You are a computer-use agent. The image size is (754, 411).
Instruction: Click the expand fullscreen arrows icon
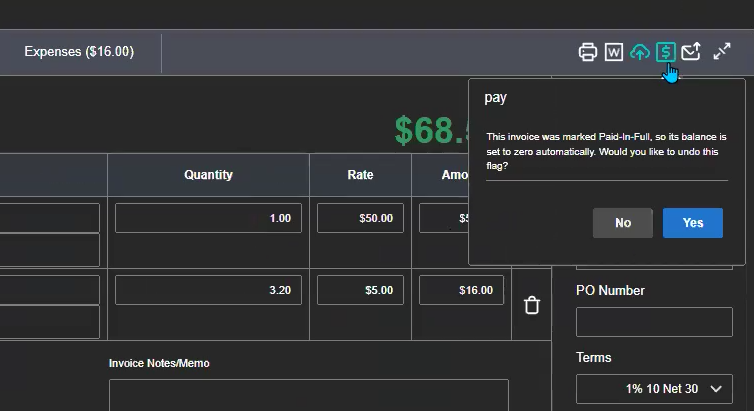coord(722,52)
